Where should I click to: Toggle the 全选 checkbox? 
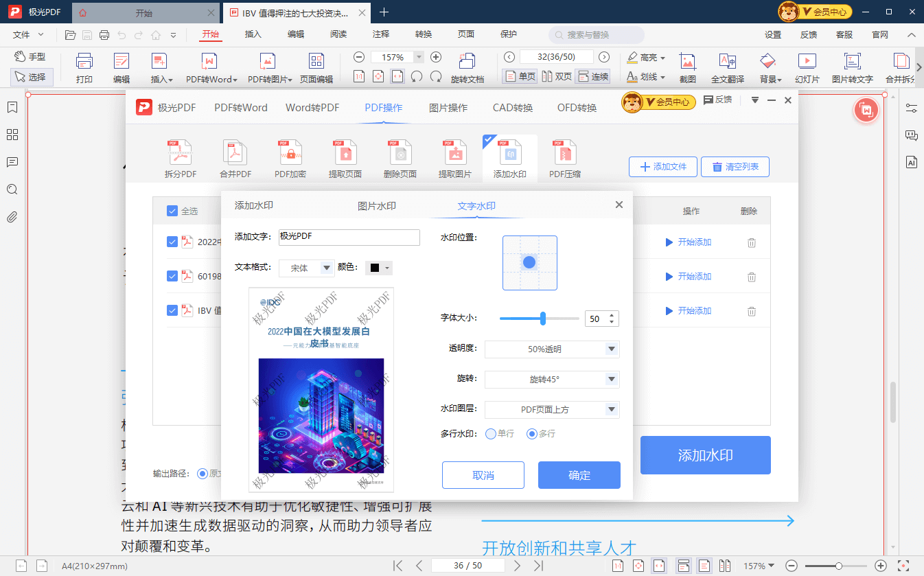coord(172,211)
